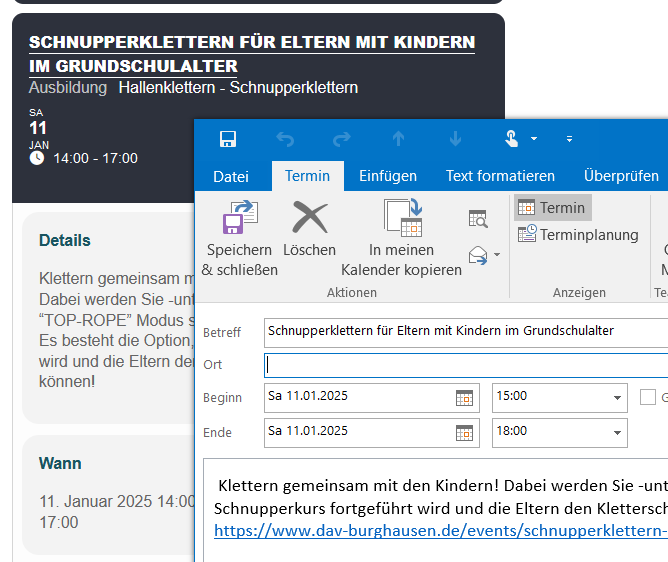This screenshot has height=562, width=668.
Task: Toggle the all-day checkbox beside Beginn time
Action: click(x=648, y=397)
